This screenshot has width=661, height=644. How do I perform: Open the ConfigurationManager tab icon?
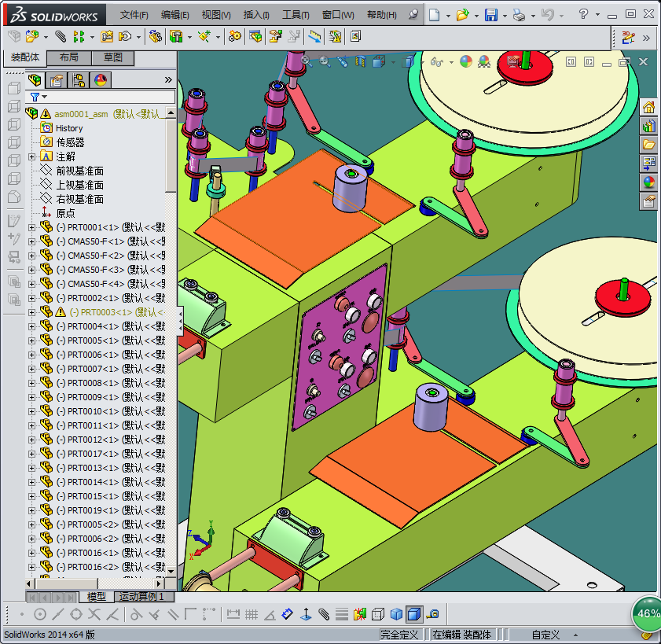[79, 80]
